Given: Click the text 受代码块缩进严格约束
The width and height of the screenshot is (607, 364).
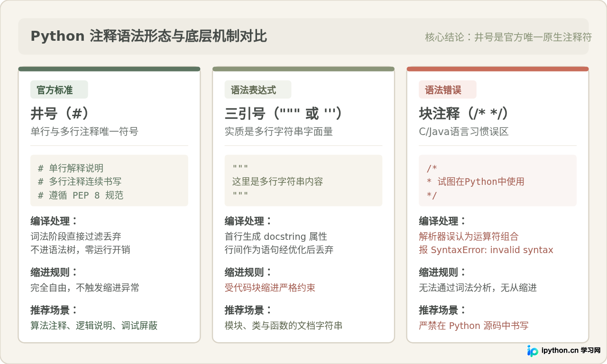Looking at the screenshot, I should click(x=270, y=288).
